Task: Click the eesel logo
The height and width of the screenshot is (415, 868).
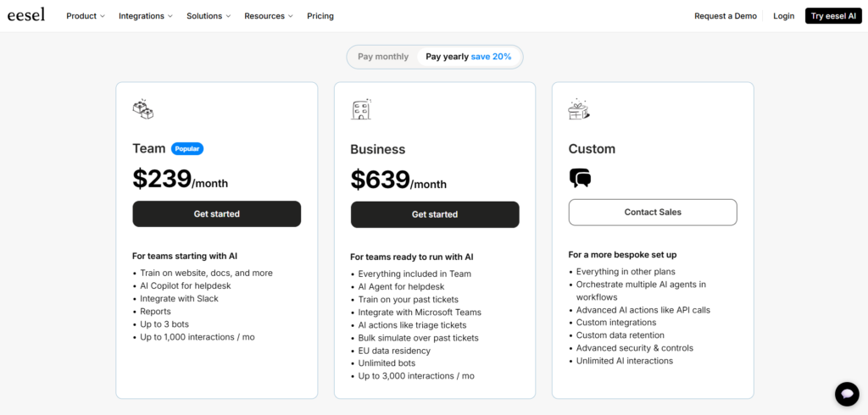Action: point(26,15)
